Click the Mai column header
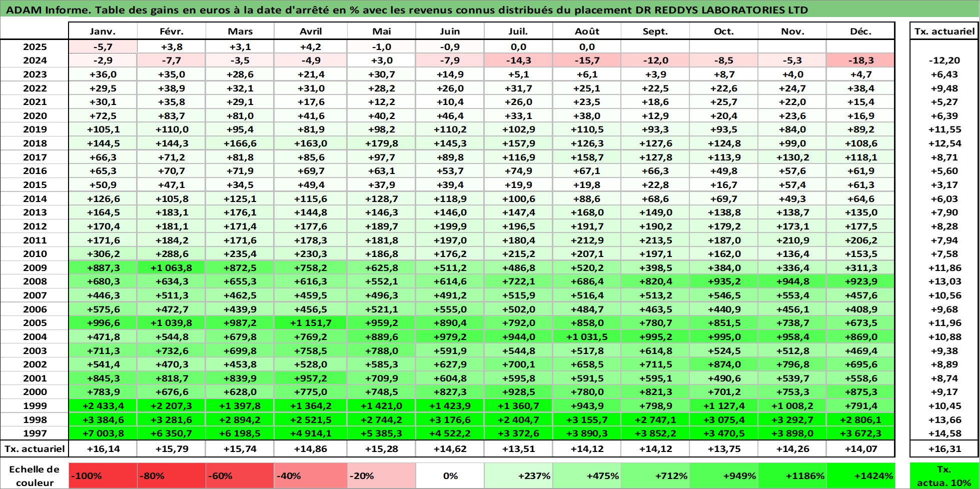This screenshot has width=980, height=489. [382, 31]
